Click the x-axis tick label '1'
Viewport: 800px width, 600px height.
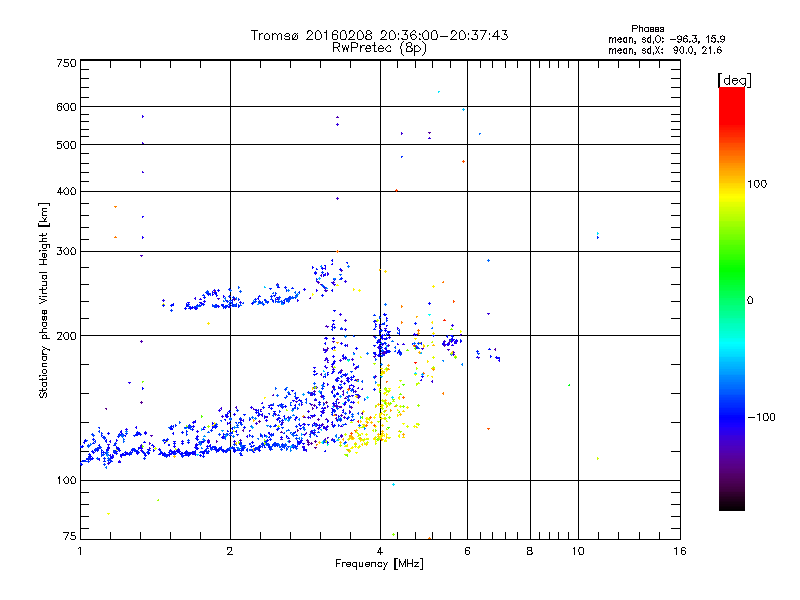pos(80,551)
